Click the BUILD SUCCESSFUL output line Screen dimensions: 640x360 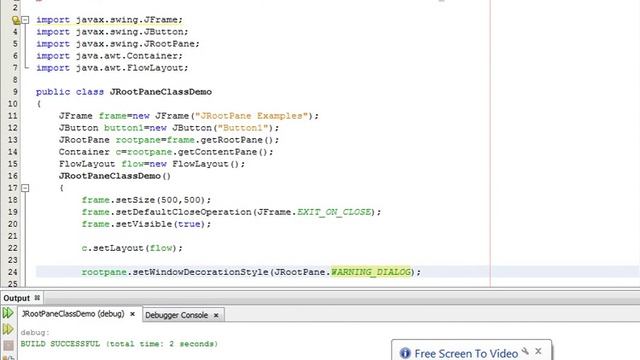point(119,344)
